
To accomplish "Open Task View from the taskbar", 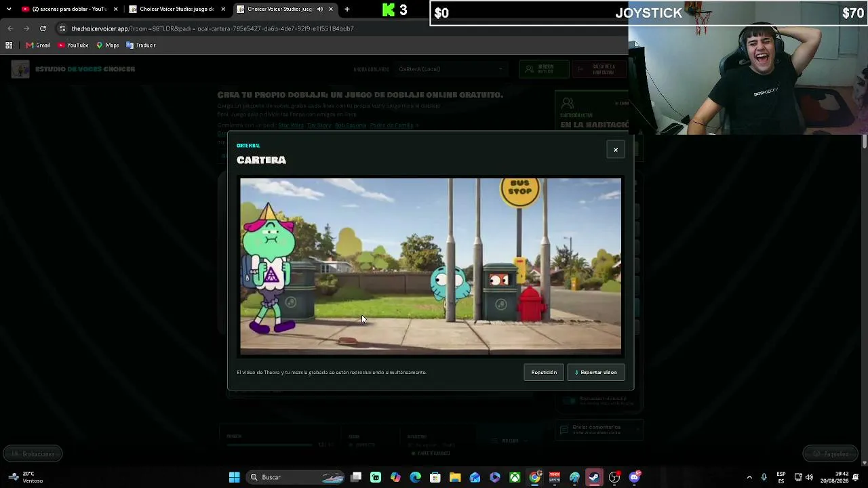I will tap(356, 477).
